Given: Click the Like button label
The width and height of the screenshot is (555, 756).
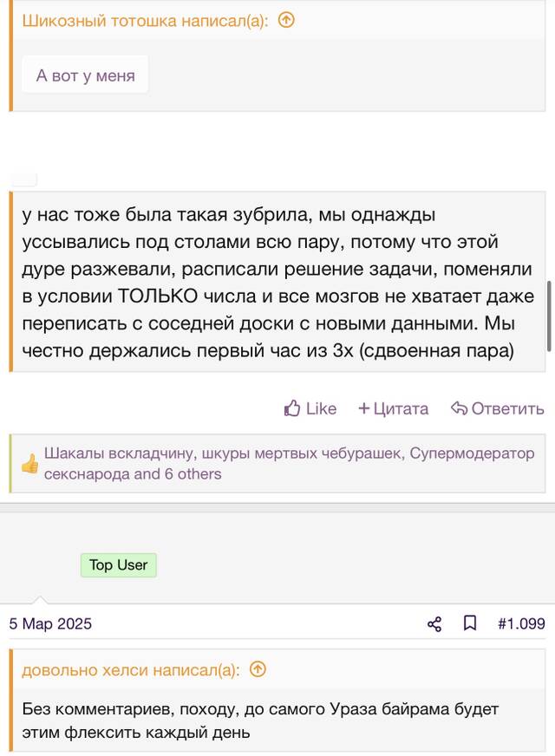Looking at the screenshot, I should (x=321, y=409).
